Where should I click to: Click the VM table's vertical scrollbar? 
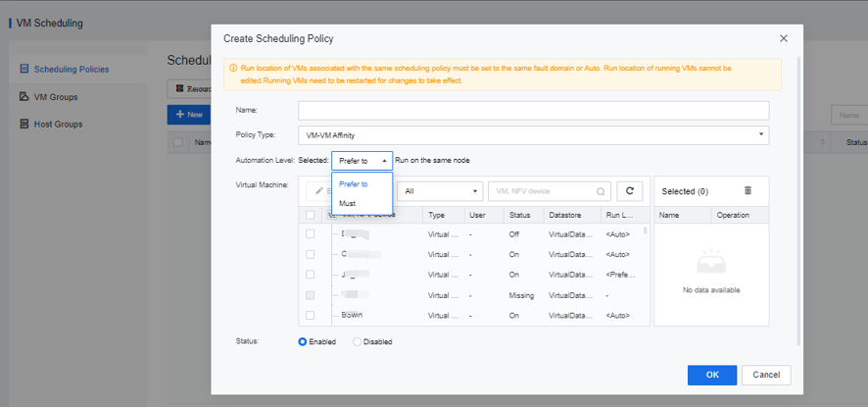pos(646,230)
